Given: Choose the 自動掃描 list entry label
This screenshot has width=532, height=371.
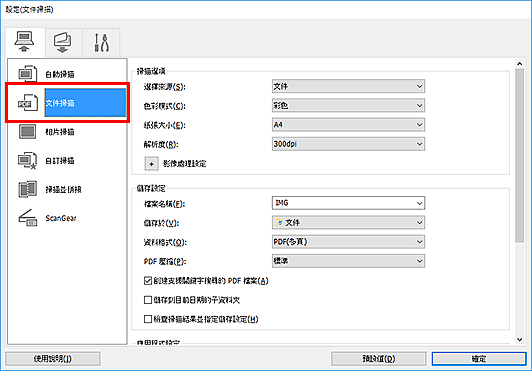Looking at the screenshot, I should (60, 74).
